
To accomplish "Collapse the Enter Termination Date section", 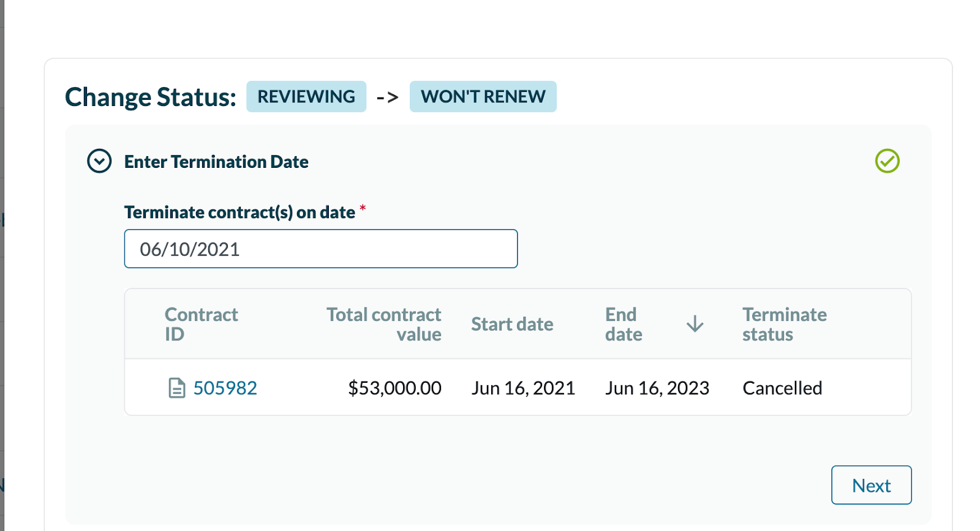I will [99, 162].
